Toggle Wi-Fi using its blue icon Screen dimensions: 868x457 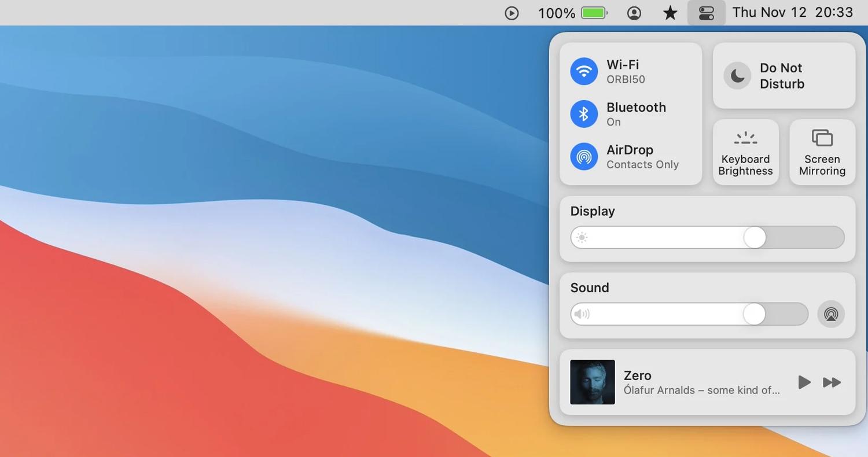point(584,71)
